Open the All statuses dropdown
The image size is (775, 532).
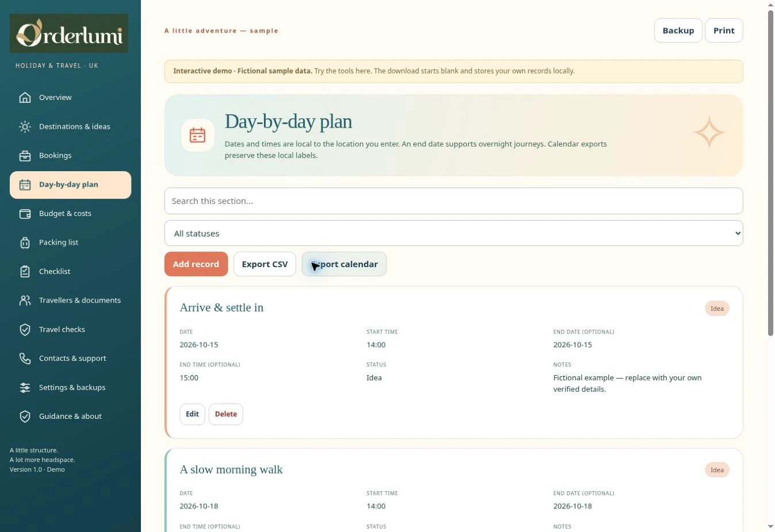(x=454, y=233)
